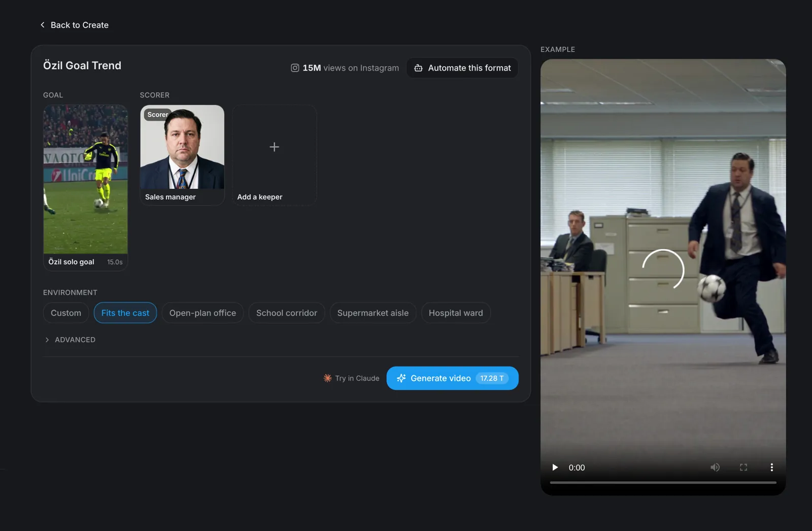Image resolution: width=812 pixels, height=531 pixels.
Task: Click the 15.0s duration label
Action: click(x=115, y=262)
